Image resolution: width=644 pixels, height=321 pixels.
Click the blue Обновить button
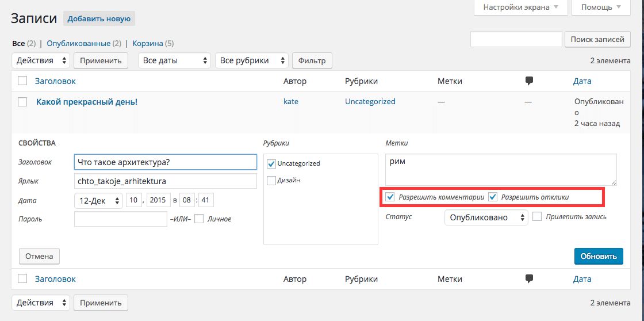pos(598,256)
